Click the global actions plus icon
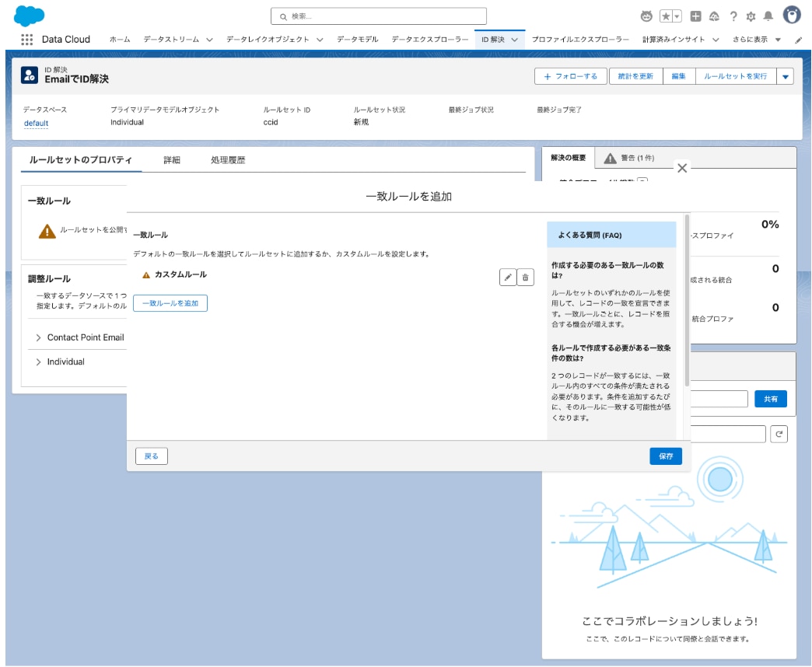This screenshot has height=667, width=812. (696, 16)
